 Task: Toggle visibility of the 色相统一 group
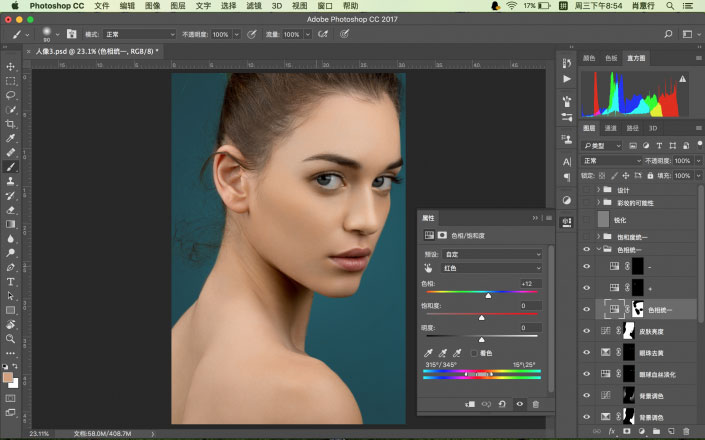587,249
